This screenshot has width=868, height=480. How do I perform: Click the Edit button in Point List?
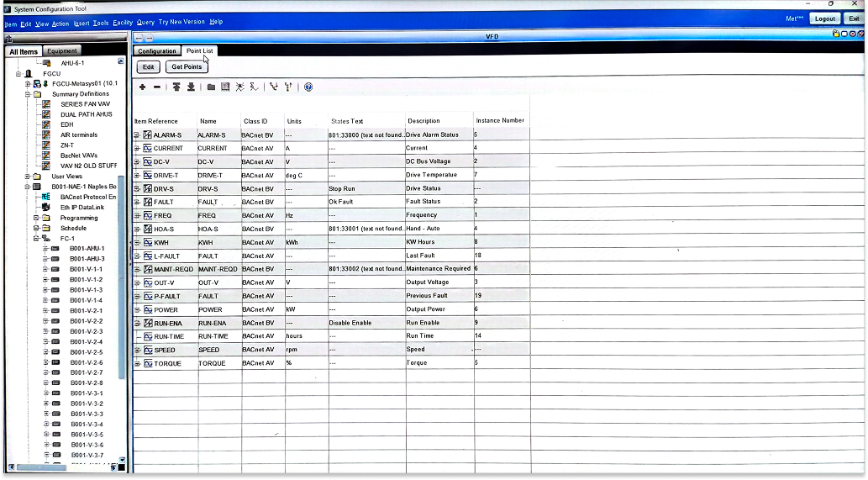click(149, 67)
